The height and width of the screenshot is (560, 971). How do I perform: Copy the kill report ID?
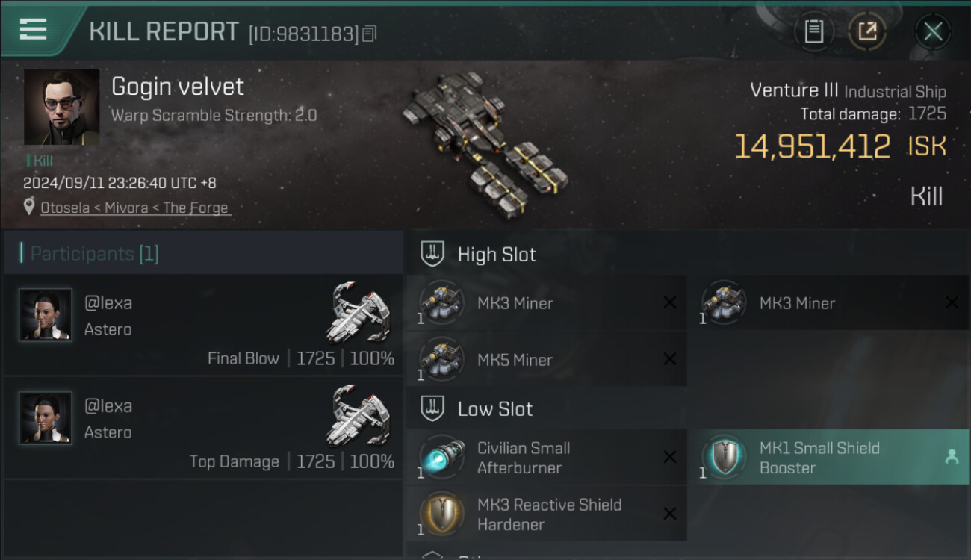tap(369, 34)
